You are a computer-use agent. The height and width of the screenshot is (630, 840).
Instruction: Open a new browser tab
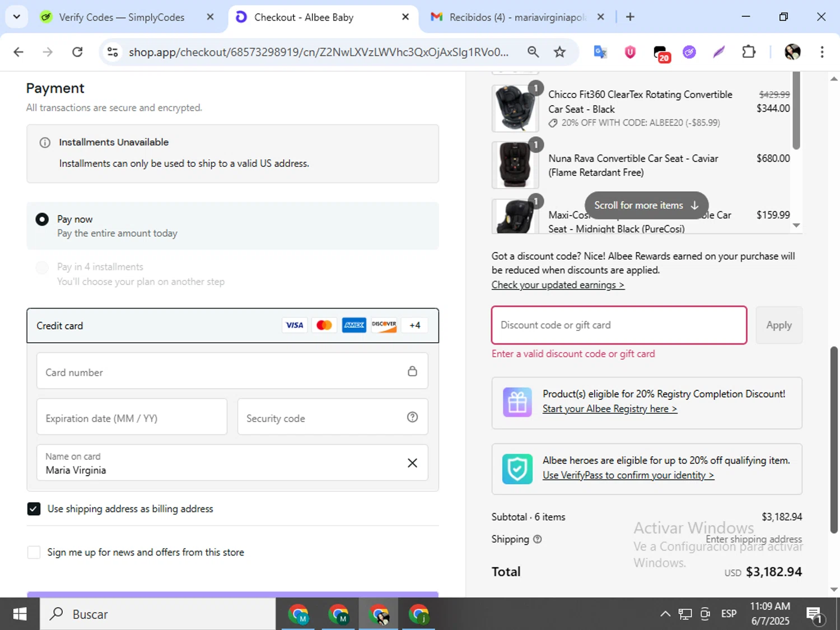[x=630, y=17]
